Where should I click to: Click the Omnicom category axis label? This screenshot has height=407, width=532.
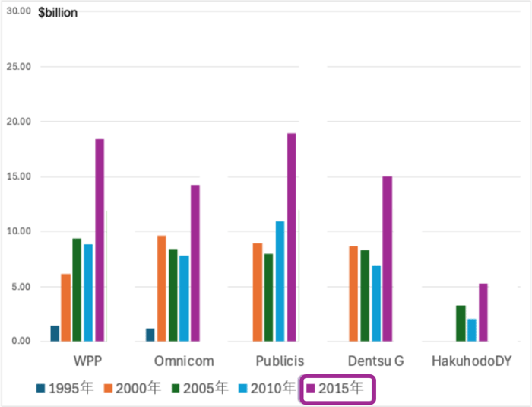click(184, 361)
